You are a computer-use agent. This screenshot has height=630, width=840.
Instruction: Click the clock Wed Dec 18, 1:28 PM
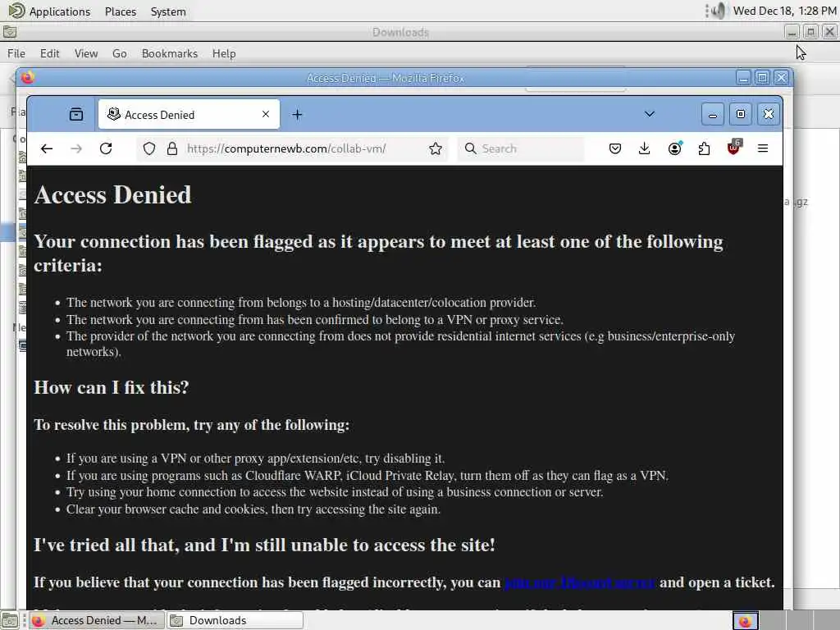click(784, 11)
